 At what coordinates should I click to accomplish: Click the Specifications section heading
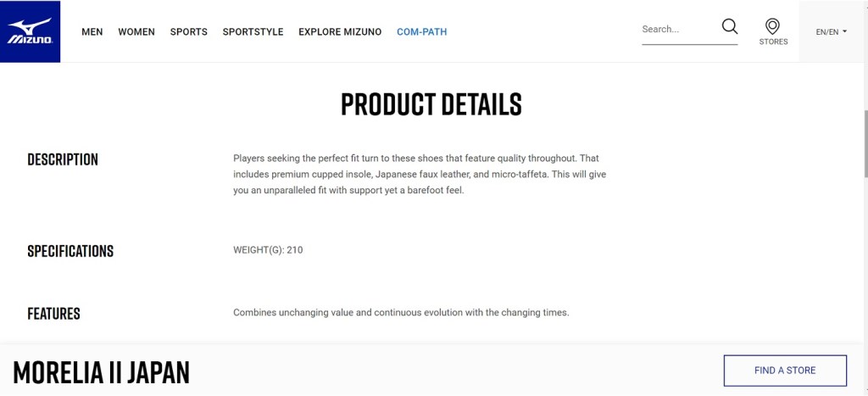click(70, 251)
